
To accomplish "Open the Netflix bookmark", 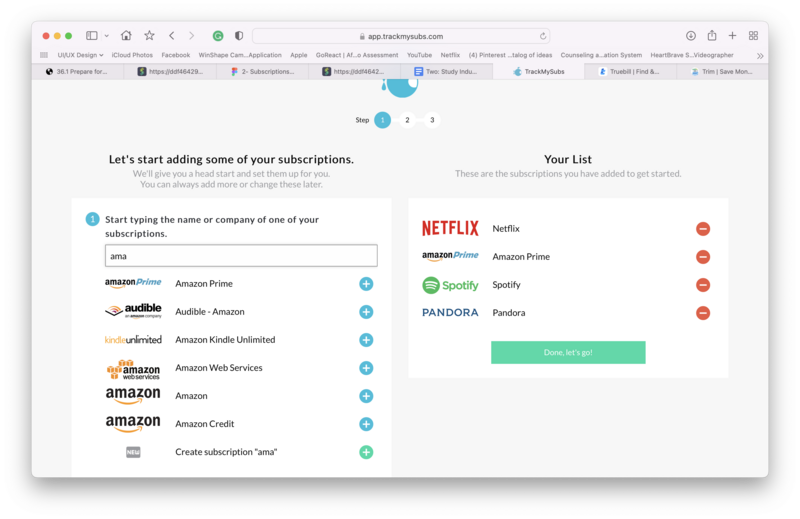I will [x=450, y=55].
